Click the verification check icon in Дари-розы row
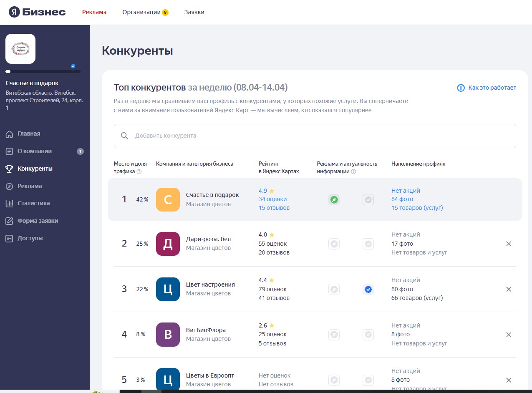 (368, 244)
